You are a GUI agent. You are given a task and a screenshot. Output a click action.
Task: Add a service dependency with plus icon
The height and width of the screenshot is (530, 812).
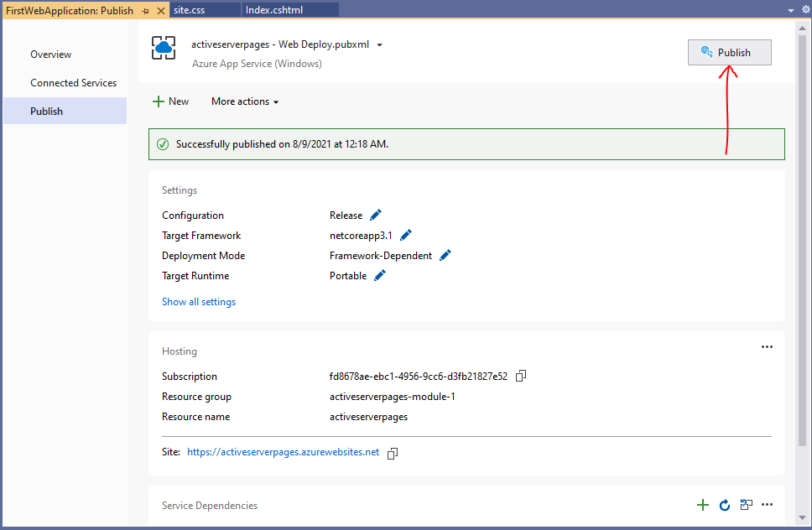pyautogui.click(x=703, y=505)
